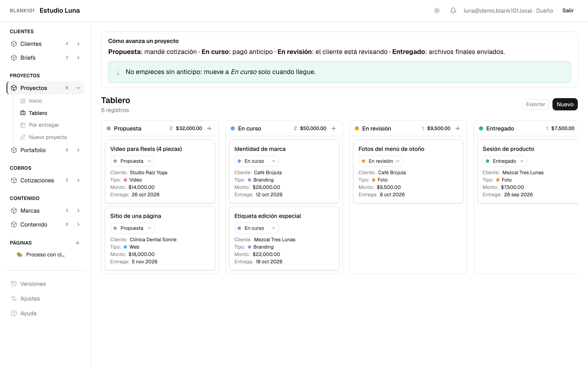Viewport: 588px width, 368px height.
Task: Open status dropdown on Etiqueta edición especial card
Action: [x=257, y=228]
